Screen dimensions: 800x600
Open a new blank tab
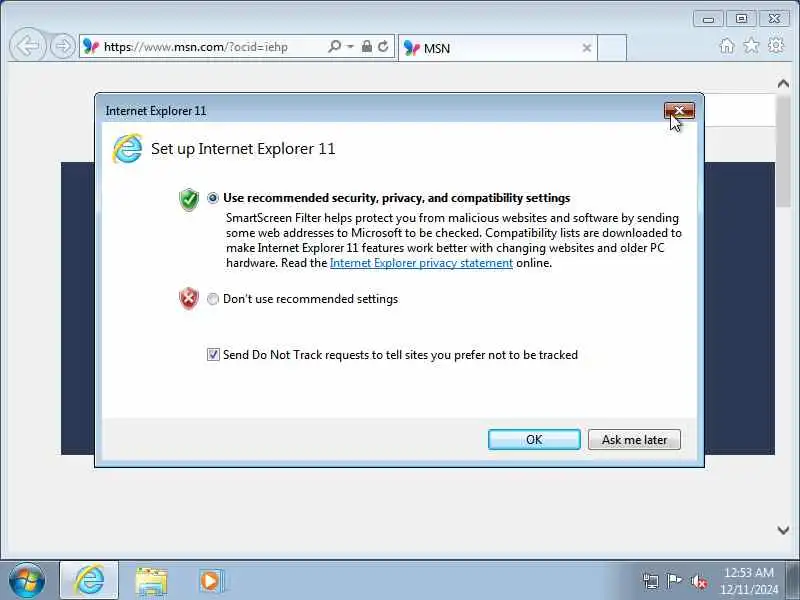click(x=612, y=48)
